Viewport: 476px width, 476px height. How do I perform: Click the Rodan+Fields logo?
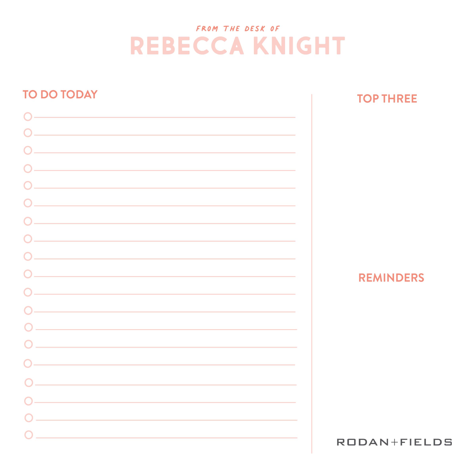click(394, 442)
